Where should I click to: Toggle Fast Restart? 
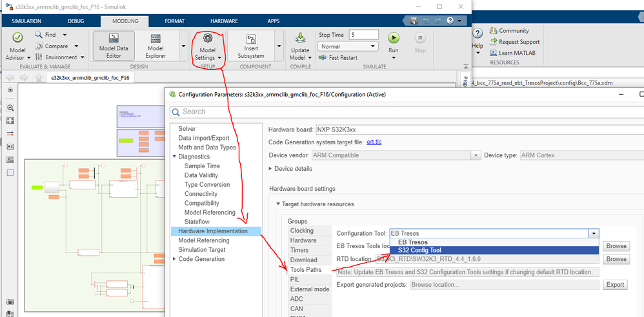[x=338, y=58]
